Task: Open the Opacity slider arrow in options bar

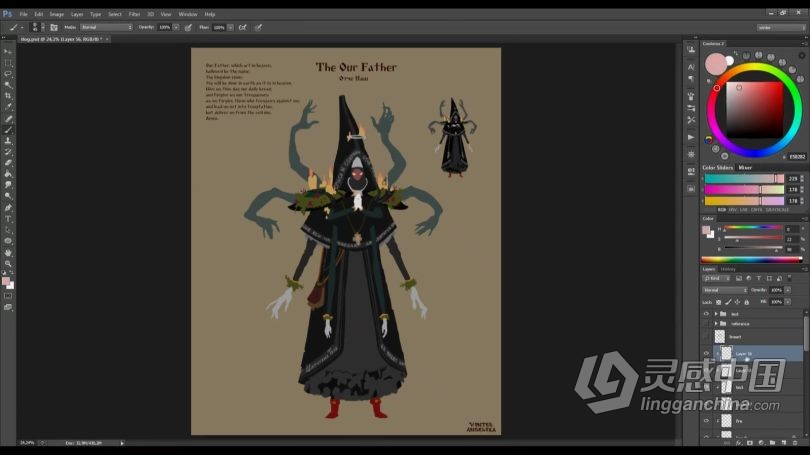Action: click(x=176, y=27)
